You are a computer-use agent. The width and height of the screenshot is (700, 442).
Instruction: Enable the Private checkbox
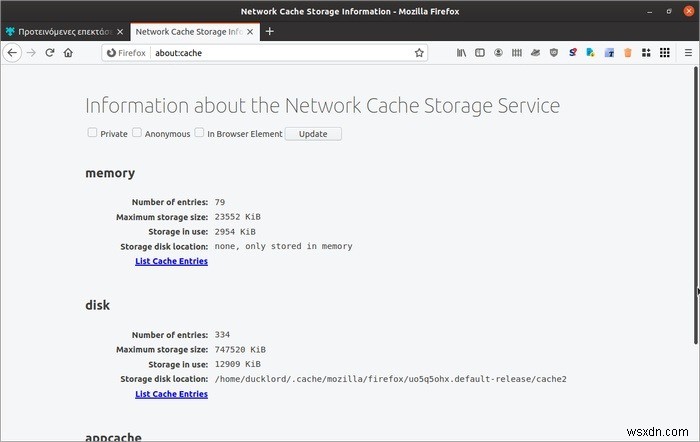pyautogui.click(x=92, y=132)
